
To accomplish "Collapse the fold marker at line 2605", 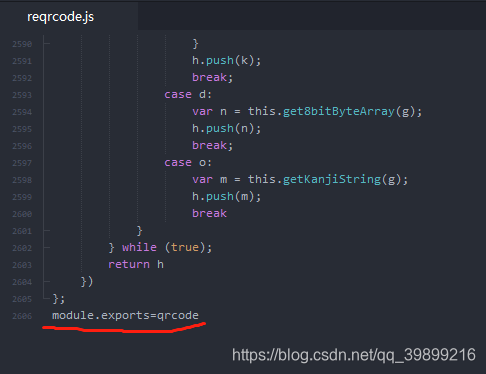I will pyautogui.click(x=46, y=298).
